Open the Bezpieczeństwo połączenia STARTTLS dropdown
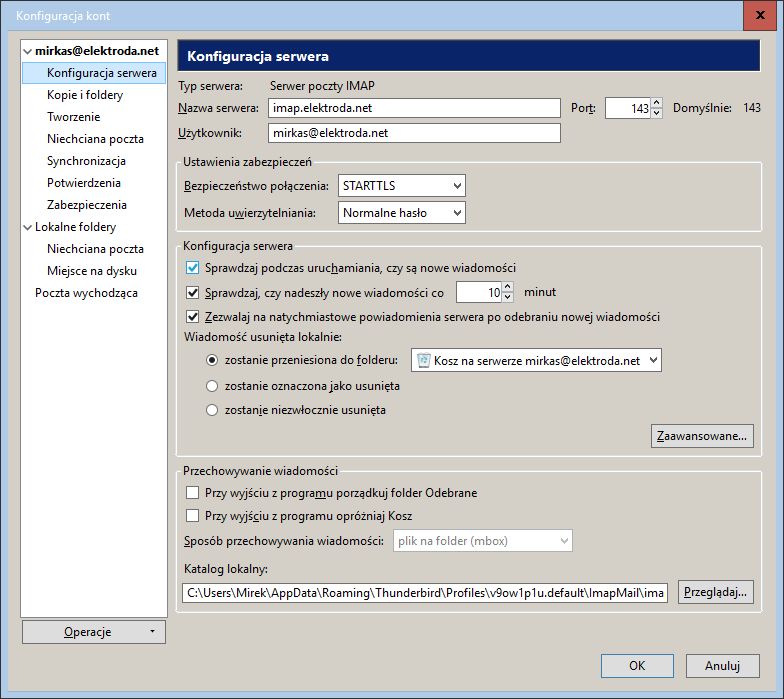Image resolution: width=784 pixels, height=699 pixels. pos(402,186)
